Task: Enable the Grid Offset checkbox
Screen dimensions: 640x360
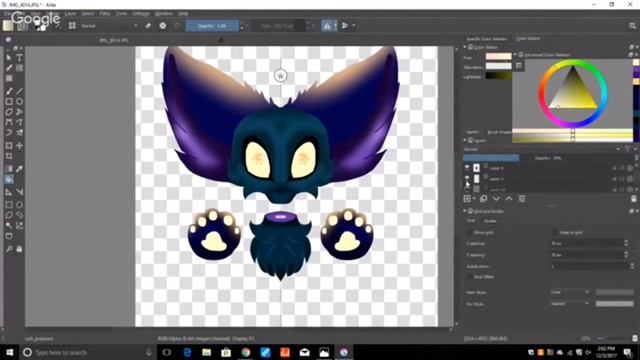Action: (x=469, y=277)
